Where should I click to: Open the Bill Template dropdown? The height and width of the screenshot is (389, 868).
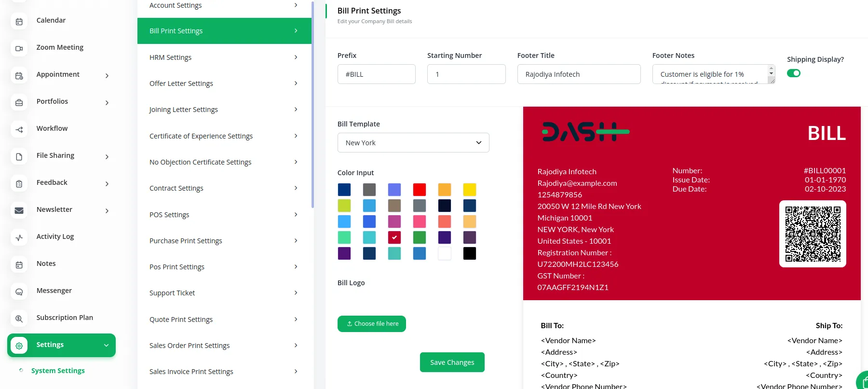[413, 143]
